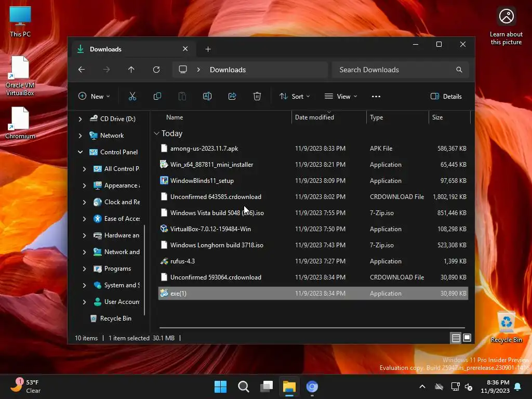The image size is (532, 399).
Task: Switch to details list view icon
Action: [456, 338]
